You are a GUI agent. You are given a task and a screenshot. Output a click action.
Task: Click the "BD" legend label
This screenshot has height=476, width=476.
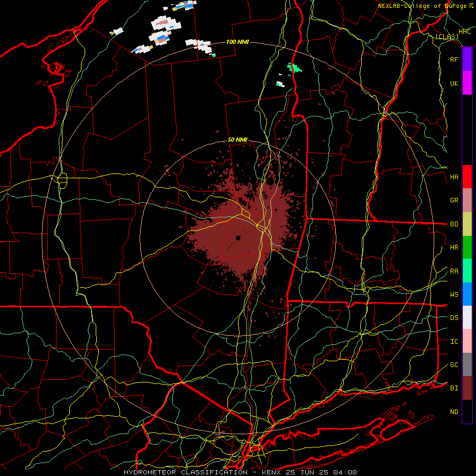point(454,224)
